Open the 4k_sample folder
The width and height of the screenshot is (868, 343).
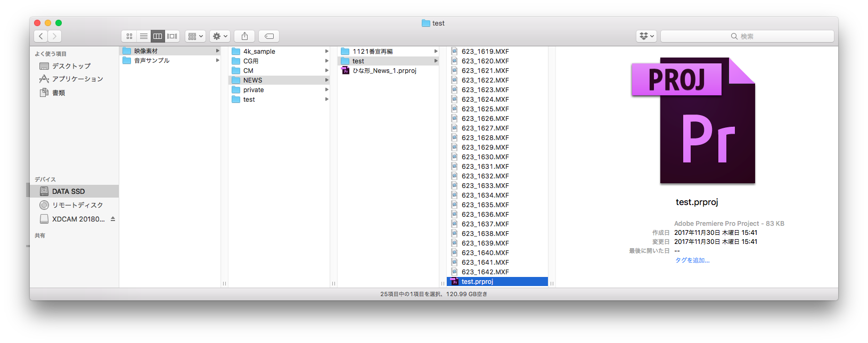pos(279,52)
